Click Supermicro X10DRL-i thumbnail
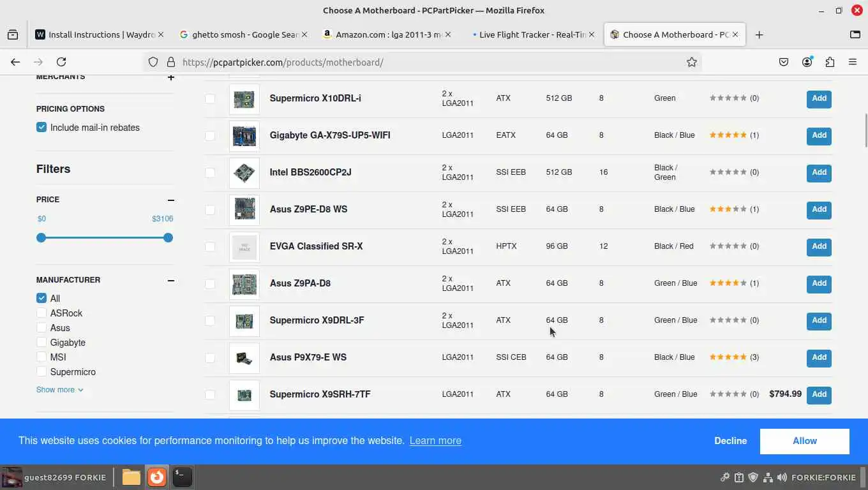 click(x=244, y=99)
